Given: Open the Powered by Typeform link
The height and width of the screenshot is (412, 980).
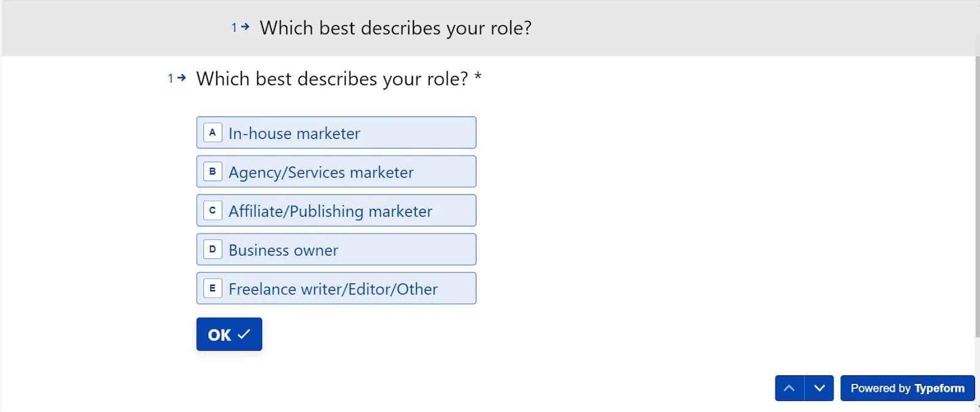Looking at the screenshot, I should click(907, 388).
